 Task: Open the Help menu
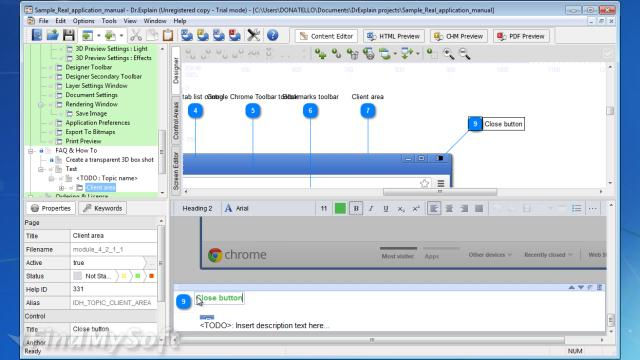pos(180,21)
